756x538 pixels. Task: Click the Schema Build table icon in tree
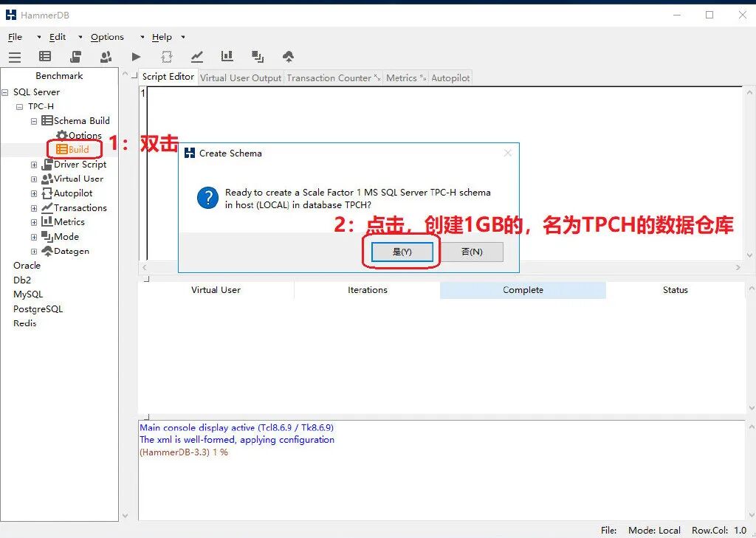pyautogui.click(x=47, y=120)
